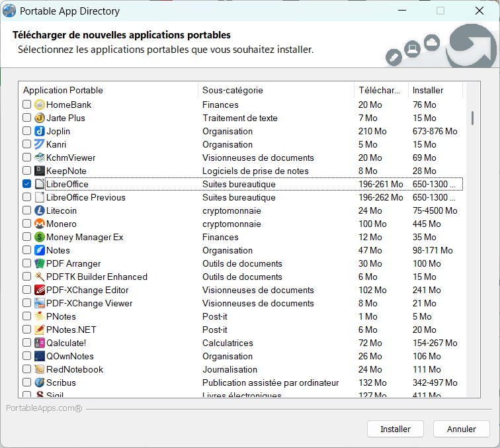The width and height of the screenshot is (500, 448).
Task: Click the PDF-XChange Viewer icon
Action: pyautogui.click(x=40, y=303)
